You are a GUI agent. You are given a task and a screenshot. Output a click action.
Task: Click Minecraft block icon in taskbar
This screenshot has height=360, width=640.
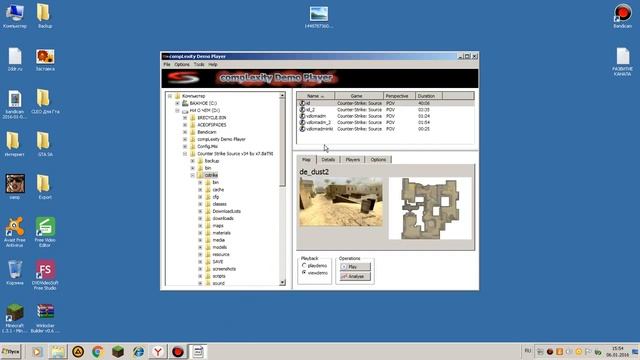pyautogui.click(x=118, y=352)
